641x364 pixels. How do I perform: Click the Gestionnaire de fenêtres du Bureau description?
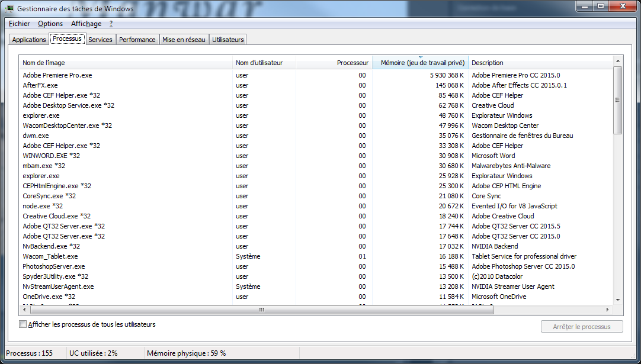[x=523, y=136]
